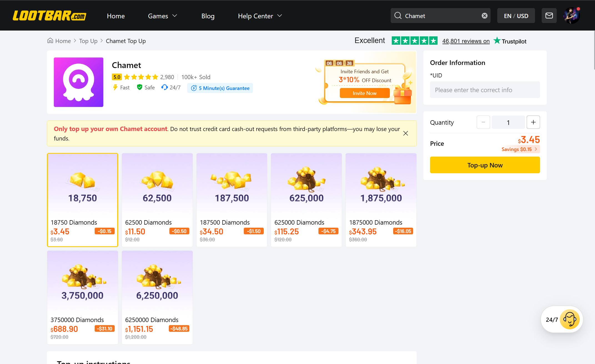Click the page vertical scrollbar
595x364 pixels.
(594, 50)
